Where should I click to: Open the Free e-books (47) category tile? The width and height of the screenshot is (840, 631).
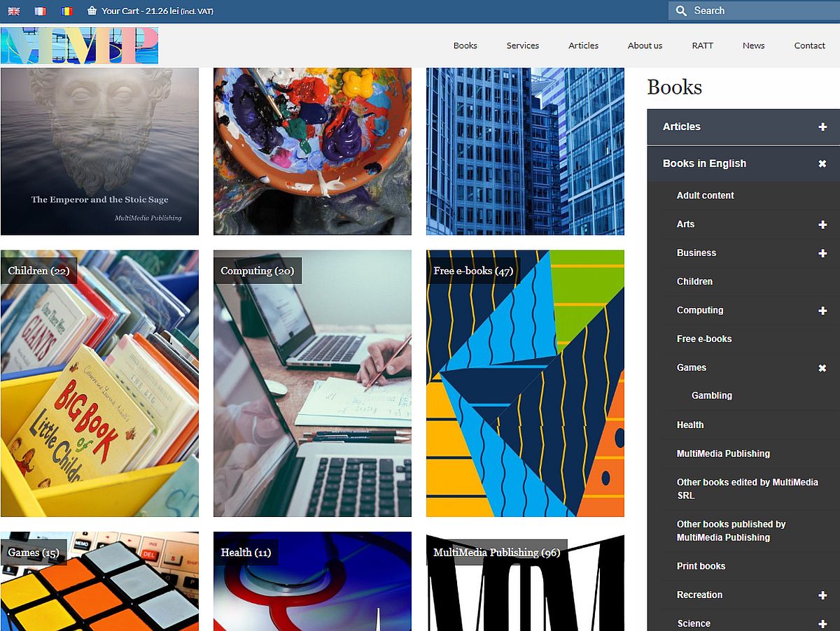525,383
